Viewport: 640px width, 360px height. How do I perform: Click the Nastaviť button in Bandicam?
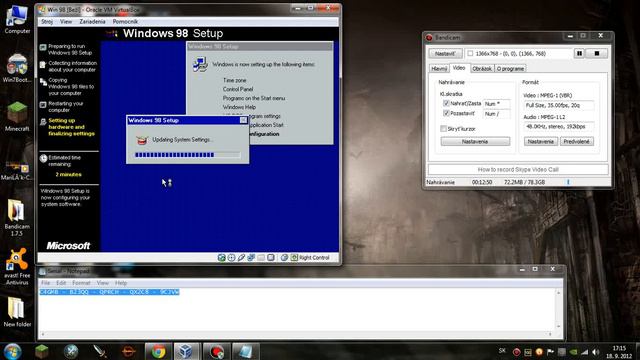[445, 53]
